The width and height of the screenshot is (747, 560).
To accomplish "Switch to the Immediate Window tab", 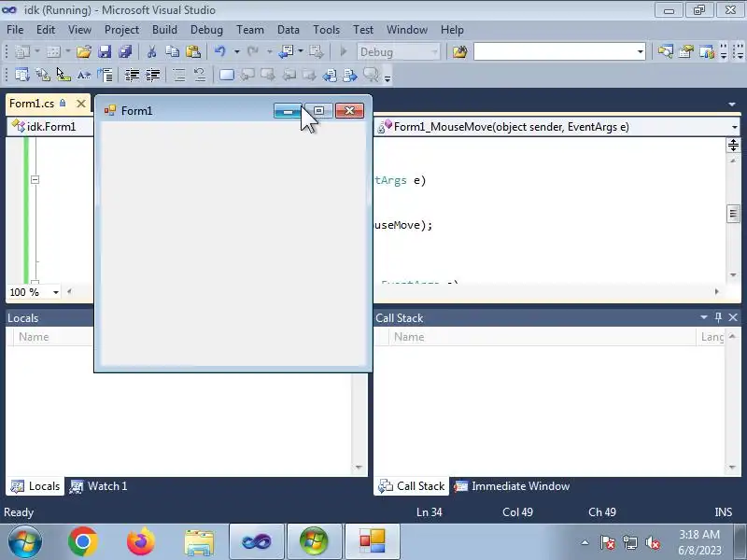I will tap(512, 486).
